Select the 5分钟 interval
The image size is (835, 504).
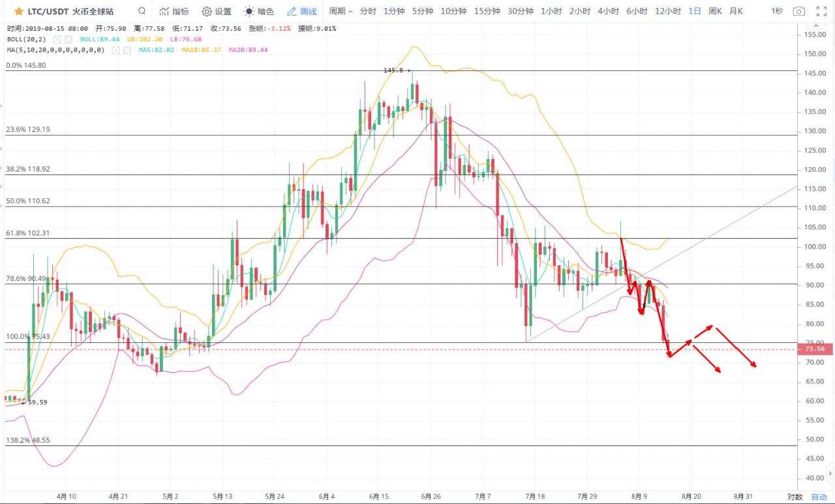coord(423,11)
